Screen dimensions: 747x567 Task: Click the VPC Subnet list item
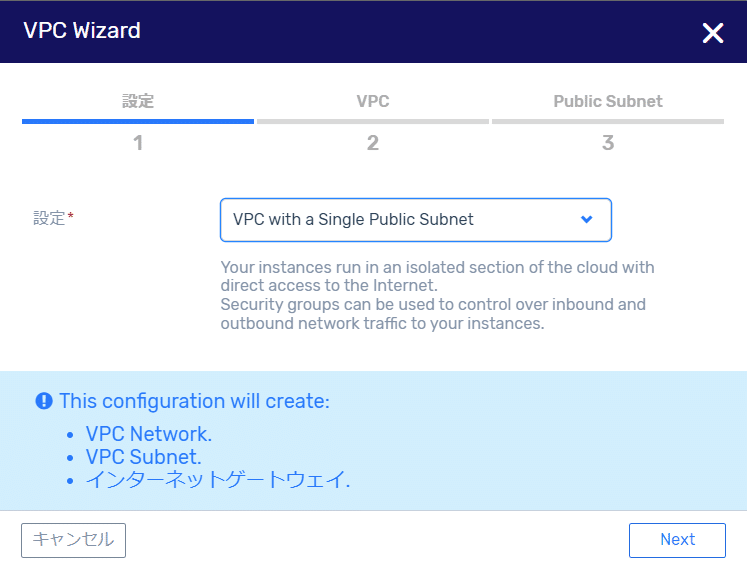pos(143,457)
